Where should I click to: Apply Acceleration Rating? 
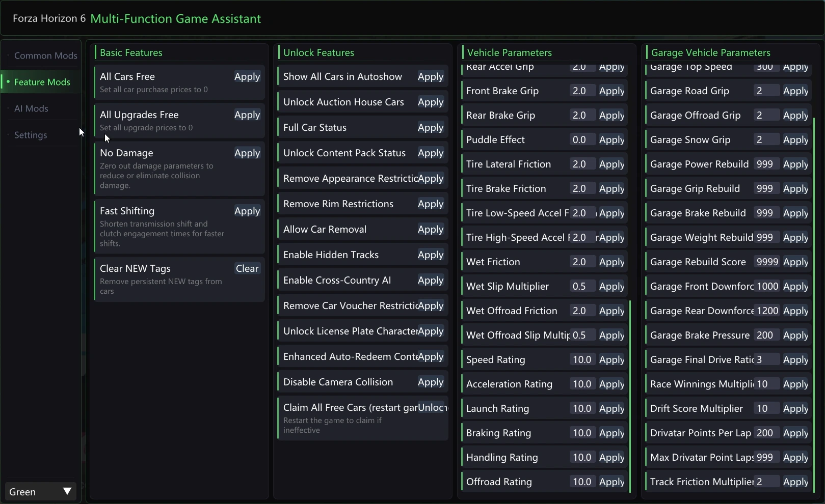tap(611, 384)
